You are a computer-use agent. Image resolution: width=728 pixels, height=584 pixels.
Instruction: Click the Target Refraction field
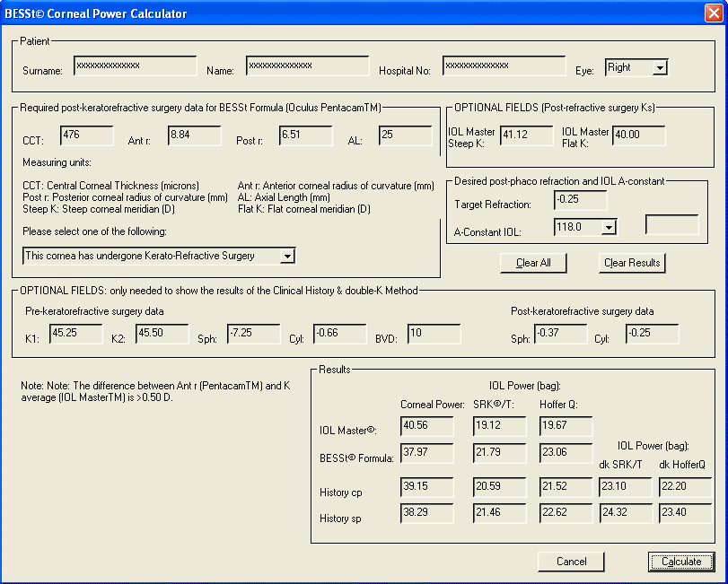pos(581,200)
